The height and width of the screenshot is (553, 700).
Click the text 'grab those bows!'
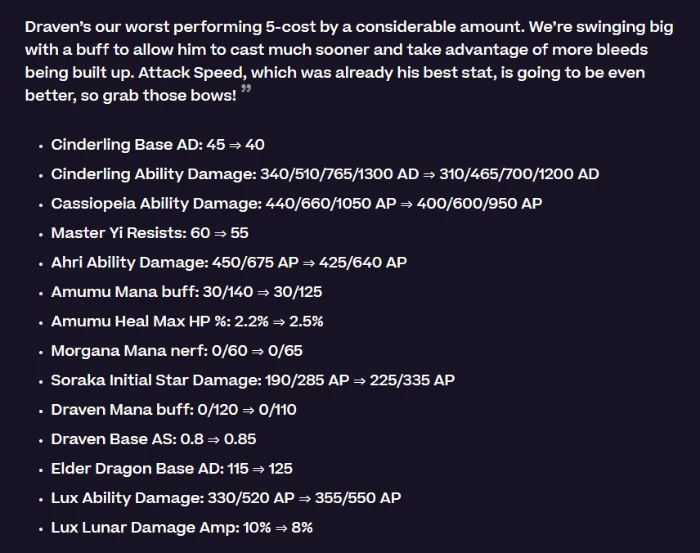tap(169, 96)
